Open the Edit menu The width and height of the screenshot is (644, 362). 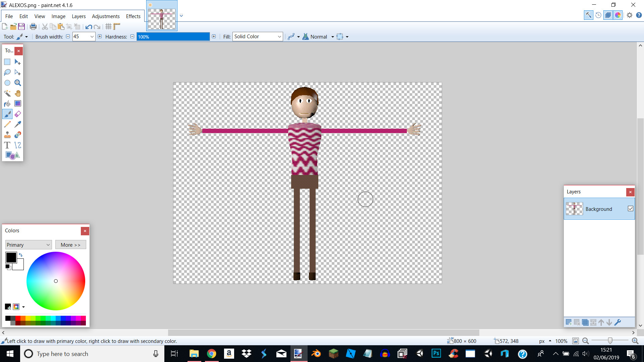23,16
